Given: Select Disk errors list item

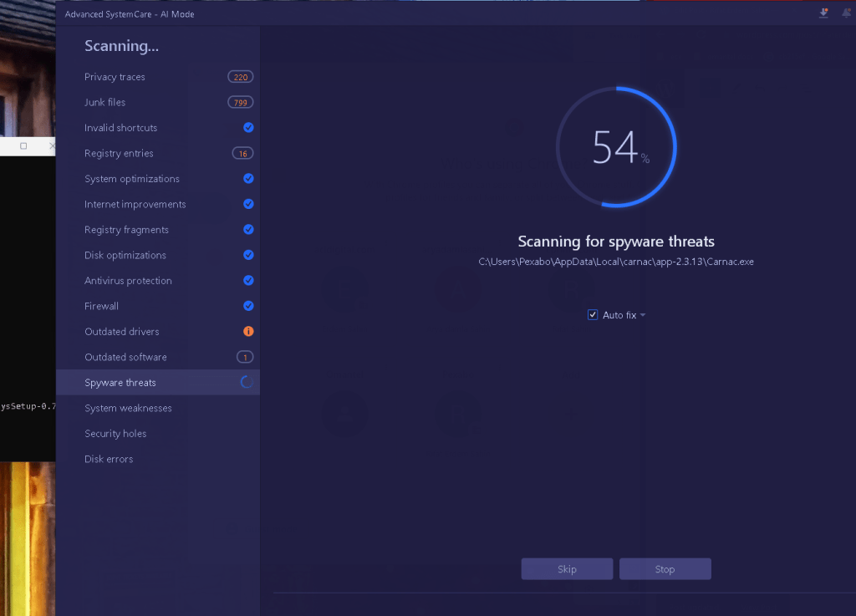Looking at the screenshot, I should tap(158, 459).
